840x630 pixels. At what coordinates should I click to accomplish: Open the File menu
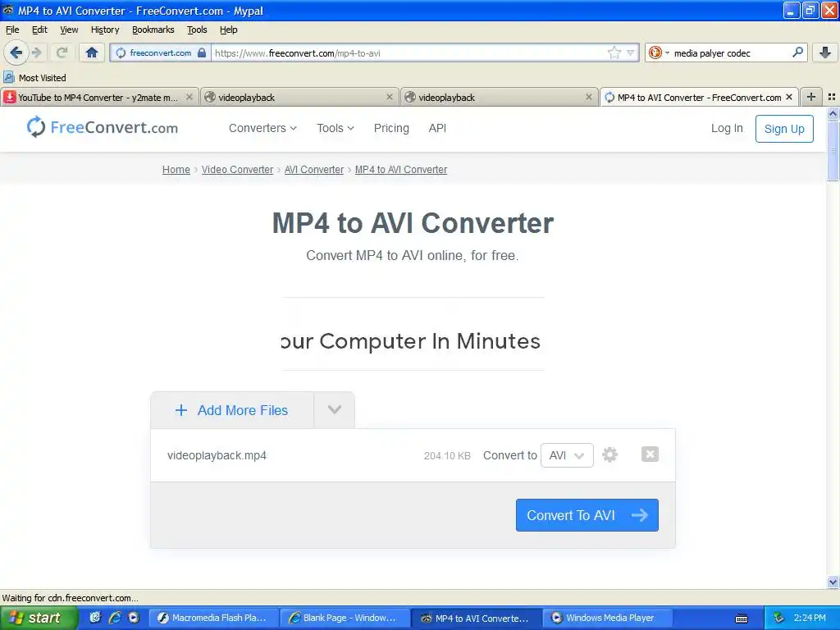[x=12, y=30]
